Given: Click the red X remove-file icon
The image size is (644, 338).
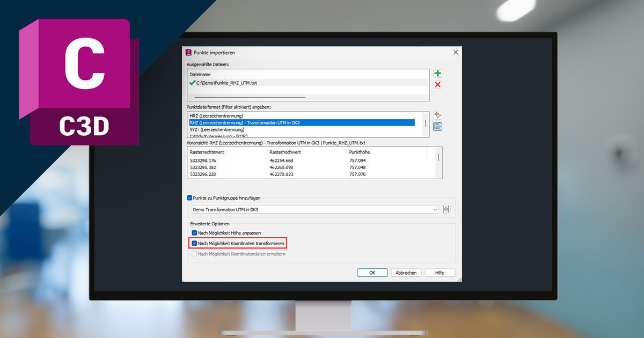Looking at the screenshot, I should [438, 85].
